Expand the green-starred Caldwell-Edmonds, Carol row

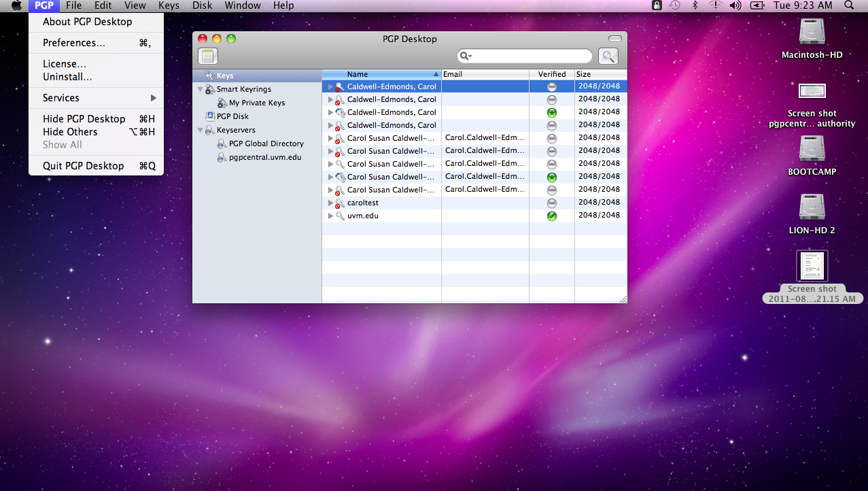pos(331,112)
